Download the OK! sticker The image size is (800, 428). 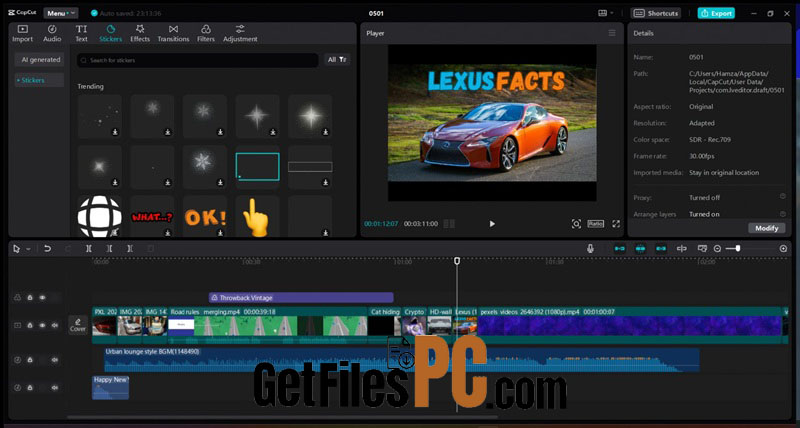(220, 233)
